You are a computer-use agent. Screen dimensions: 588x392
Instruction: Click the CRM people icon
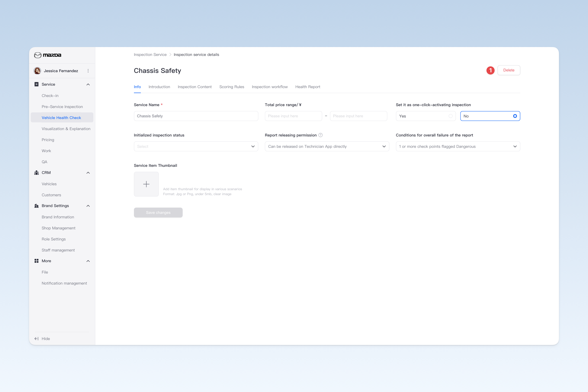pos(36,172)
